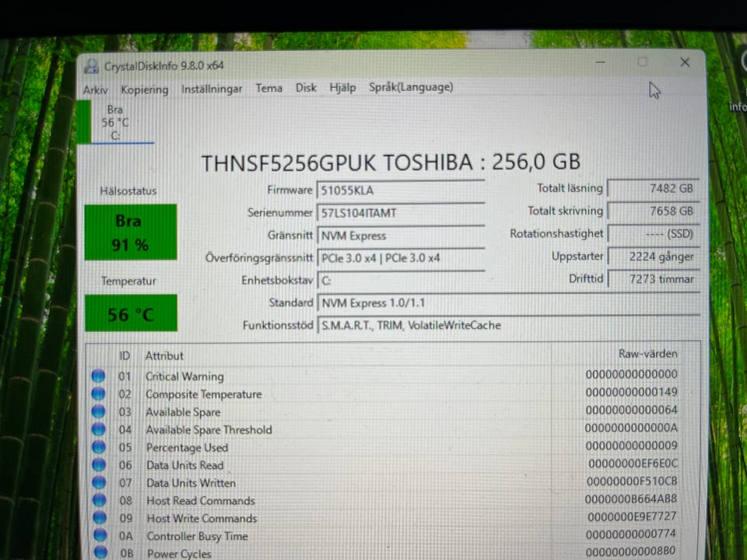Click the Enhetsbokstav field showing C:
The width and height of the screenshot is (747, 560).
[401, 281]
